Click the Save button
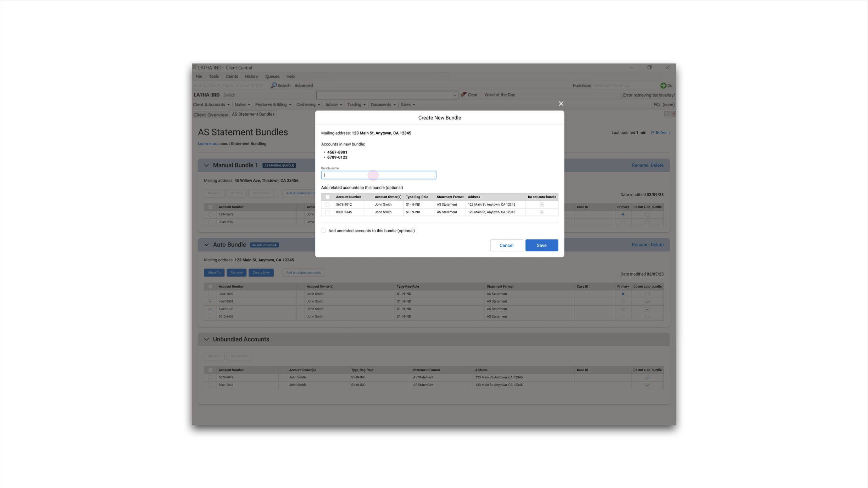The height and width of the screenshot is (488, 868). [x=541, y=245]
